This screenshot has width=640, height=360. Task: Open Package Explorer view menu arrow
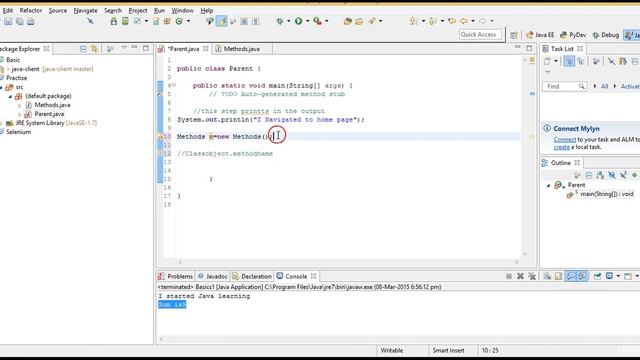(x=124, y=48)
